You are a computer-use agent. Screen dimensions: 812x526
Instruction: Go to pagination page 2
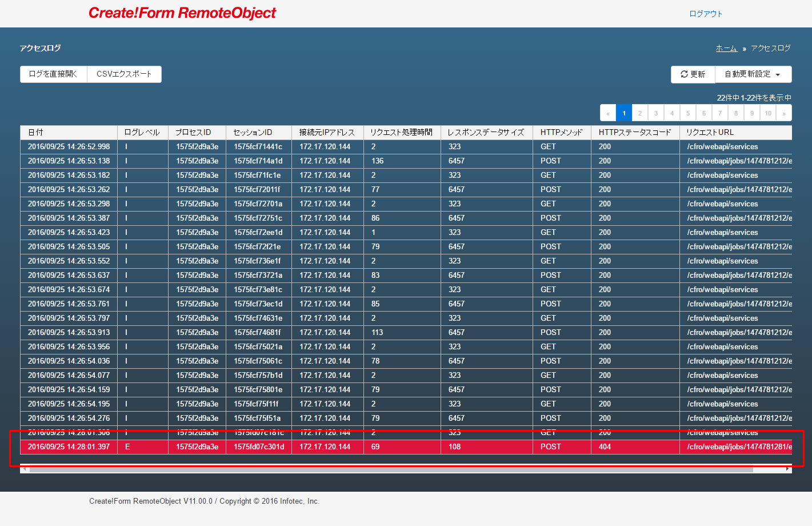640,113
